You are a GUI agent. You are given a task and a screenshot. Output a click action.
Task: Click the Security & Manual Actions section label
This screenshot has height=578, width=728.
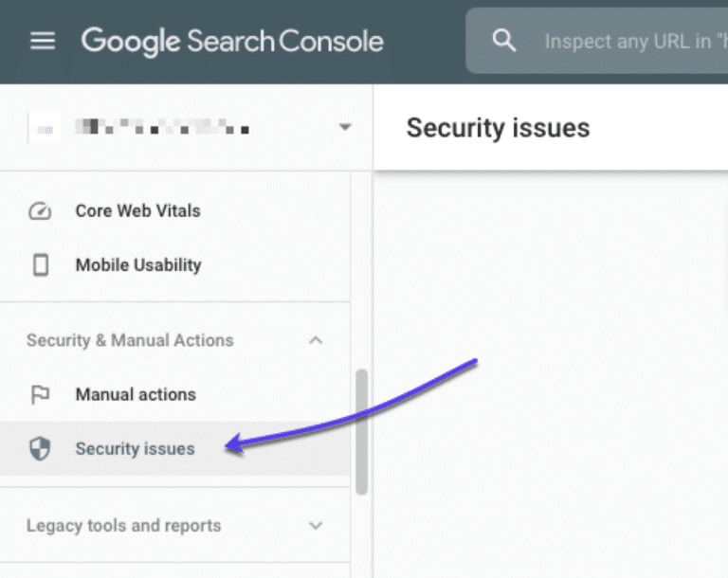click(130, 340)
